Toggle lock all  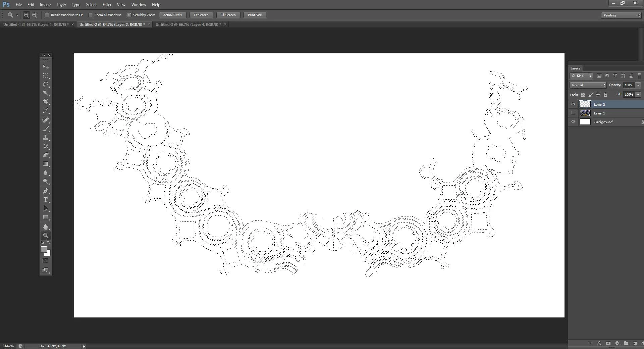pyautogui.click(x=605, y=95)
